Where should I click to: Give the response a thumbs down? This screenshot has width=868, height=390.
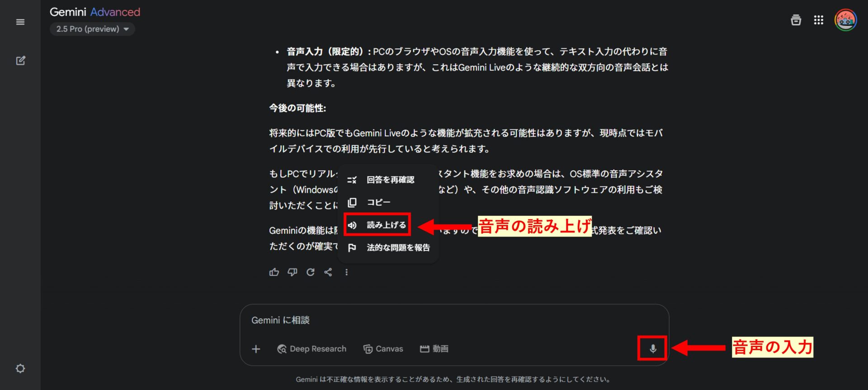pyautogui.click(x=292, y=272)
